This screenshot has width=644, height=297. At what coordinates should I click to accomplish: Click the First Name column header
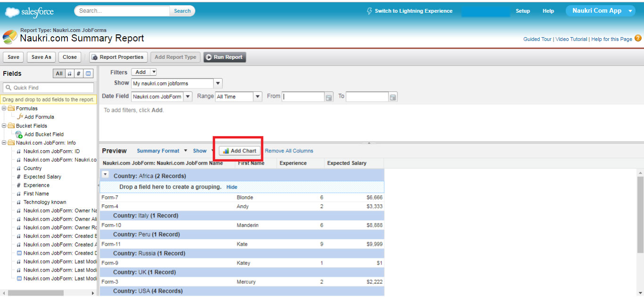point(256,163)
